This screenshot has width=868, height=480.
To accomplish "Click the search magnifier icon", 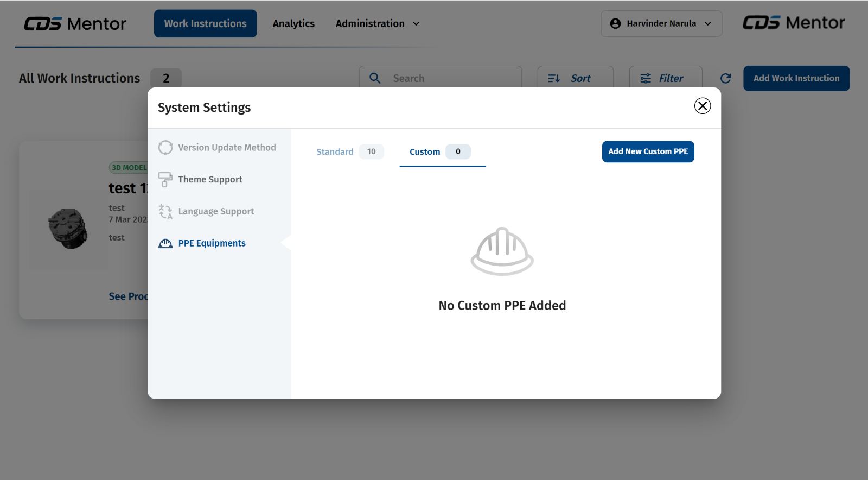I will [375, 78].
